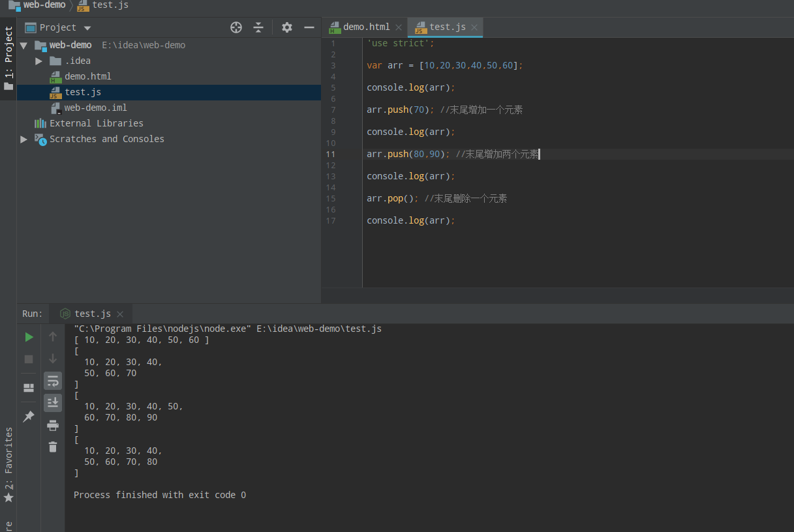Toggle Scroll to End in console
The height and width of the screenshot is (532, 794).
point(53,403)
